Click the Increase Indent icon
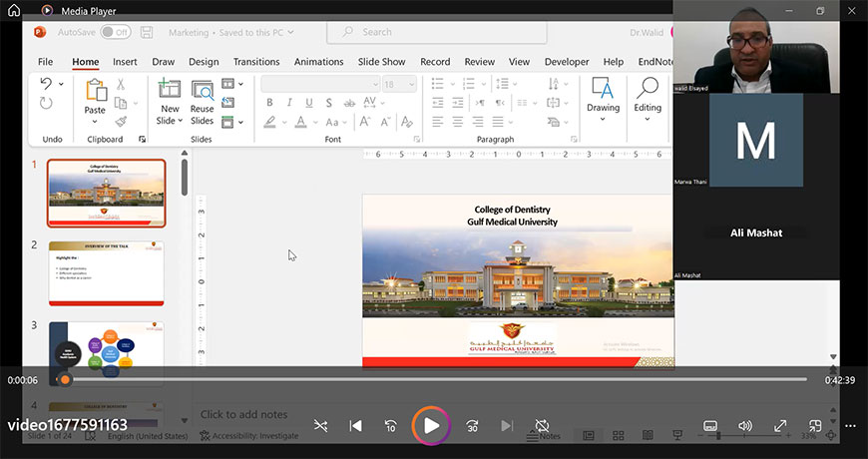 [458, 103]
